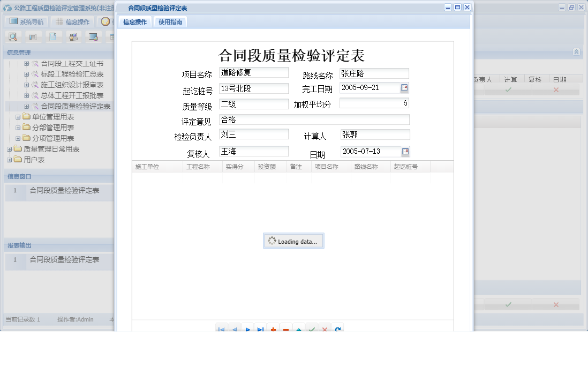Click the 项目名称 input field
This screenshot has width=588, height=381.
pos(253,73)
